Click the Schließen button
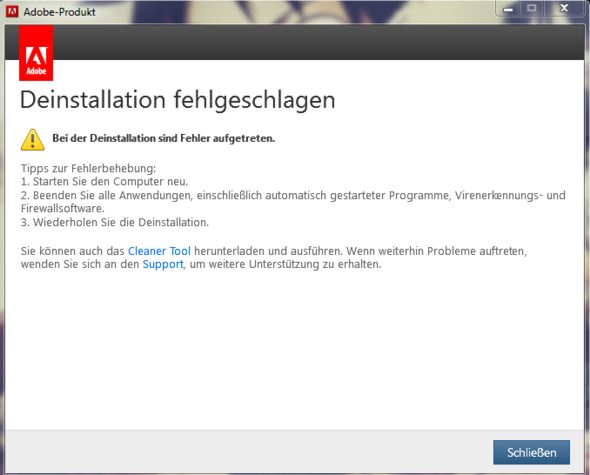 pyautogui.click(x=531, y=452)
